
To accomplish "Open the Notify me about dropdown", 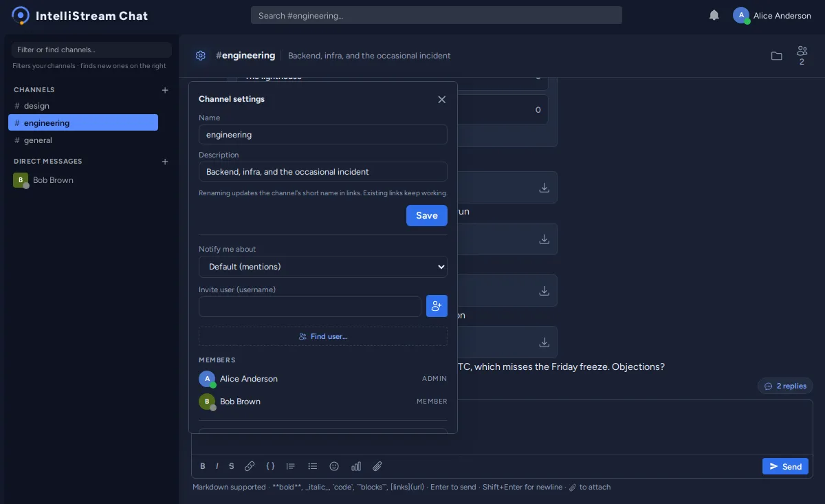I will [x=323, y=267].
